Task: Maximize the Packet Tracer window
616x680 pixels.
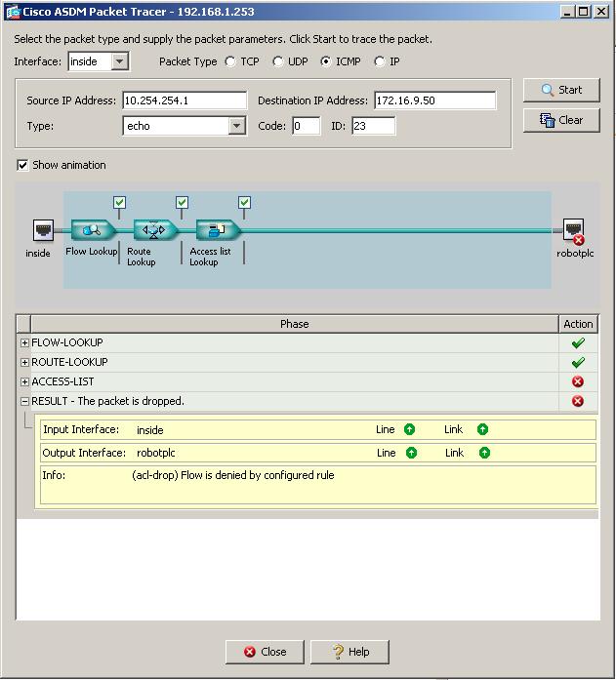Action: coord(584,12)
